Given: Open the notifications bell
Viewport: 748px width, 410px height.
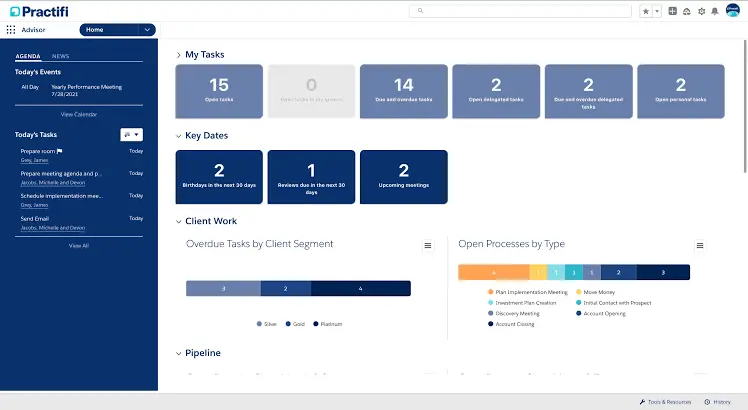Looking at the screenshot, I should (715, 11).
